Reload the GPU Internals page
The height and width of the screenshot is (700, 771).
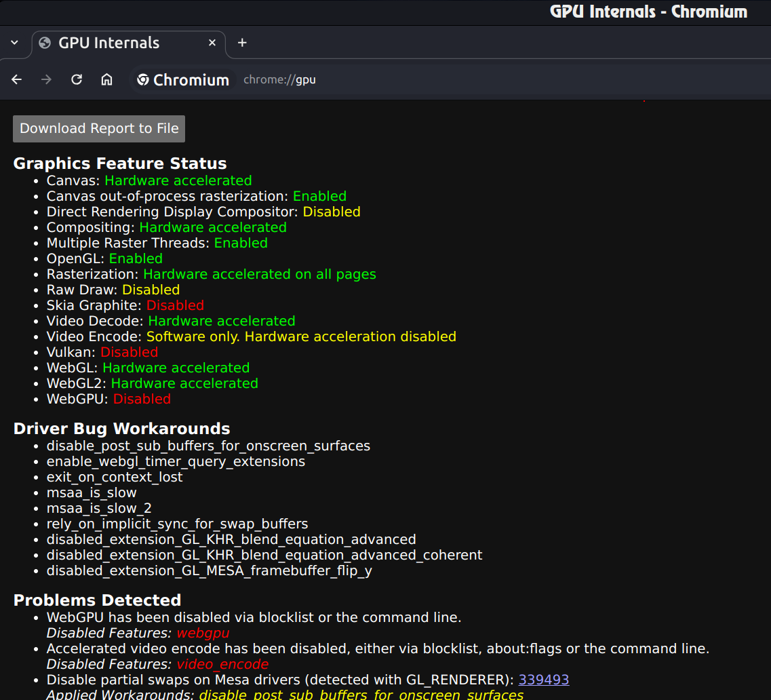[77, 79]
